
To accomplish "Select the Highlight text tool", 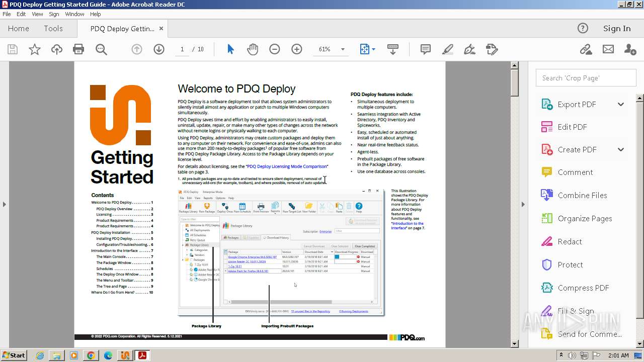I will click(x=447, y=49).
